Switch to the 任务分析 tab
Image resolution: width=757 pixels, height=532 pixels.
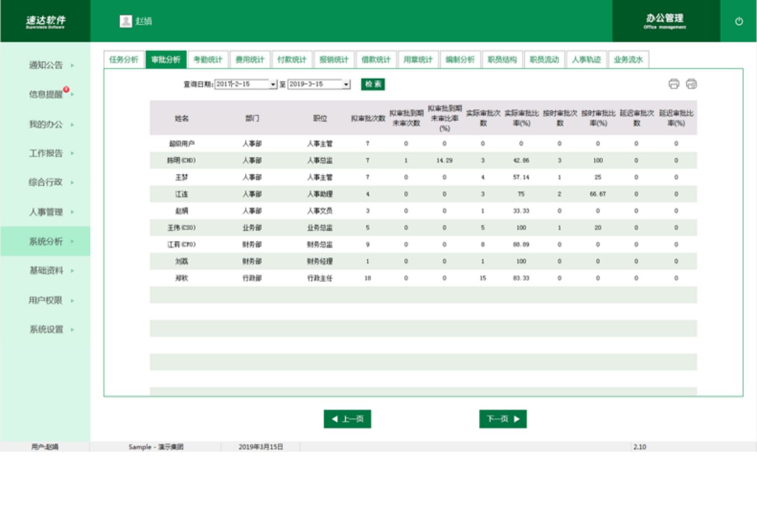[x=124, y=60]
